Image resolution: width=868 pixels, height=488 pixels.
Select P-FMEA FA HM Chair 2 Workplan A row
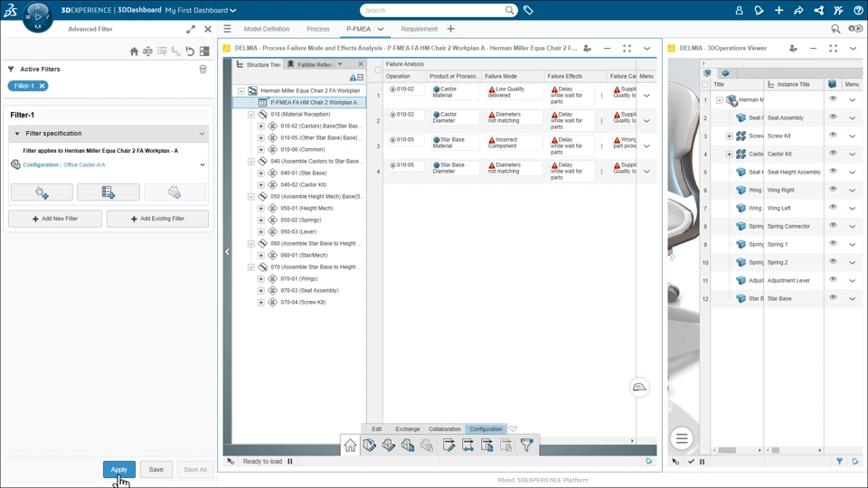[299, 102]
